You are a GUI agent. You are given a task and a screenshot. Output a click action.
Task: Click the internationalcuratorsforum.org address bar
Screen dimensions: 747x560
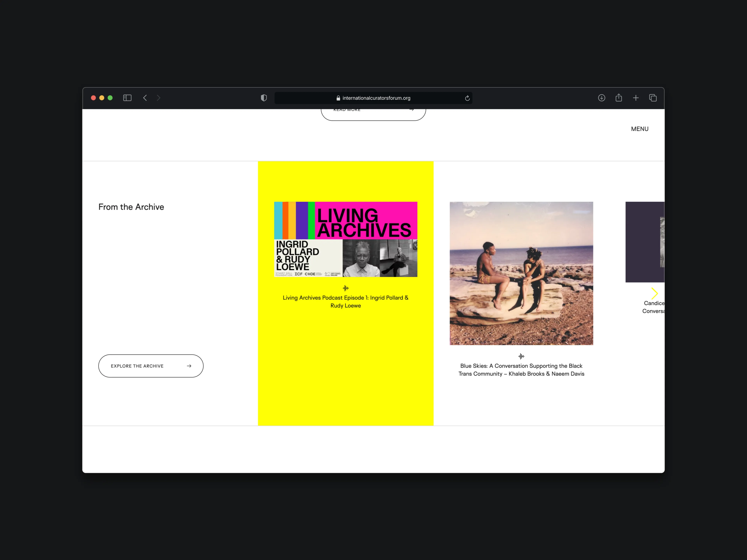point(373,98)
